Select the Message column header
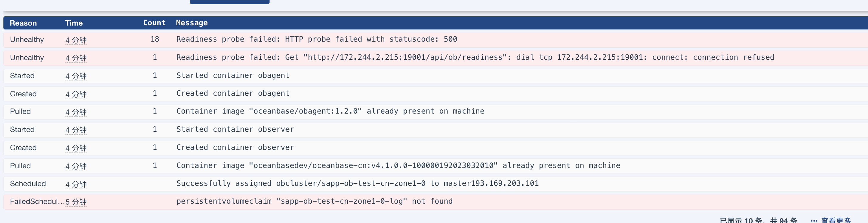The width and height of the screenshot is (868, 223). pos(192,23)
